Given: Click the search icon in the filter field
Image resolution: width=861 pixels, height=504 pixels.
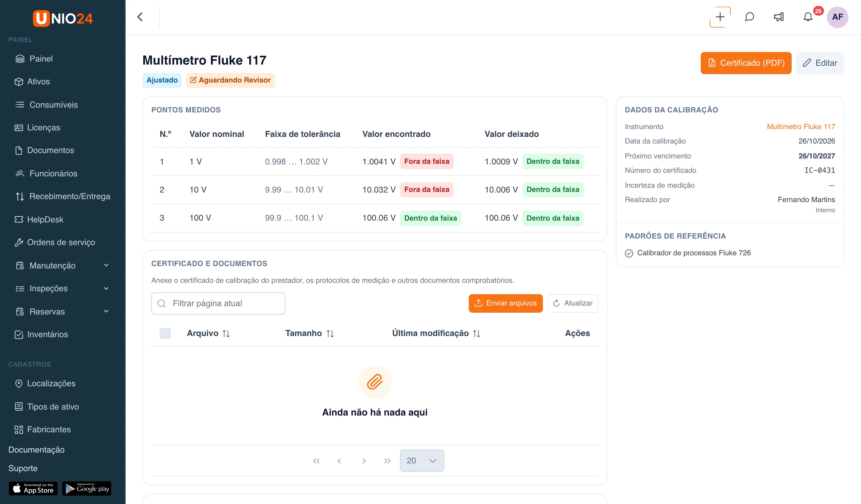Looking at the screenshot, I should [x=162, y=303].
